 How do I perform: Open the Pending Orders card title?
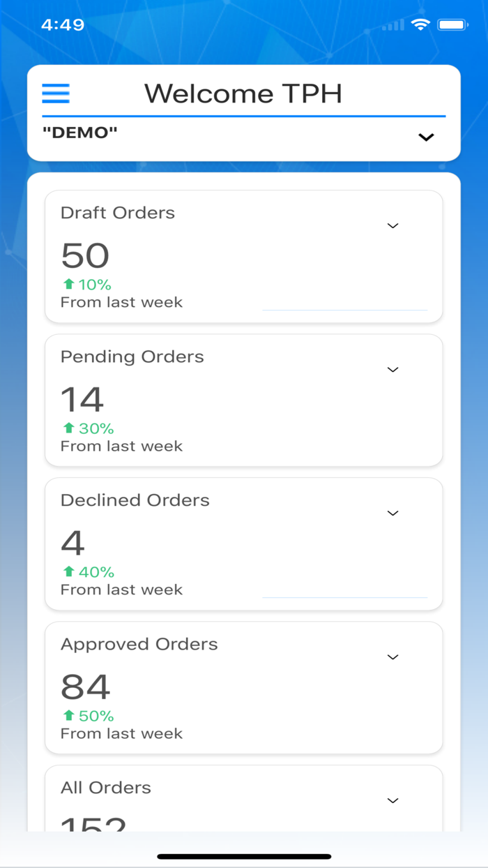(132, 357)
